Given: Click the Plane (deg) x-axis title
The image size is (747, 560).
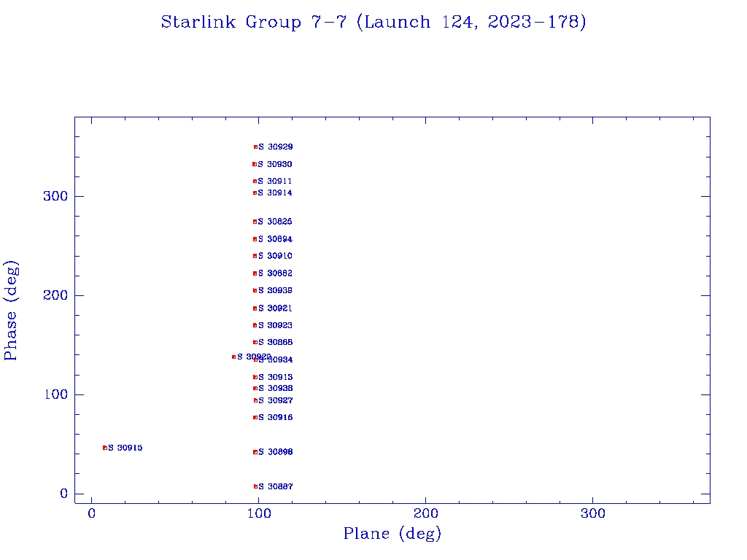Looking at the screenshot, I should click(392, 534).
